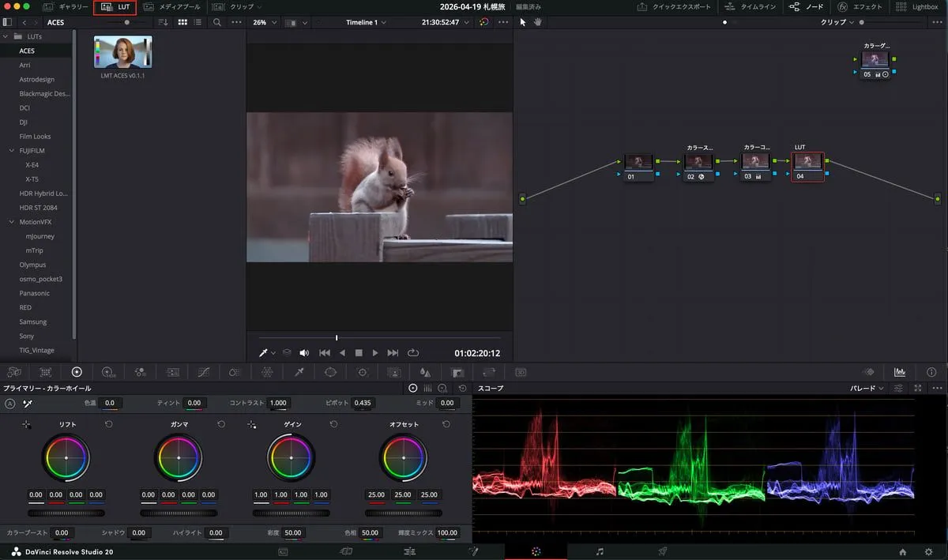948x560 pixels.
Task: Open the Lightbox view
Action: pyautogui.click(x=916, y=7)
